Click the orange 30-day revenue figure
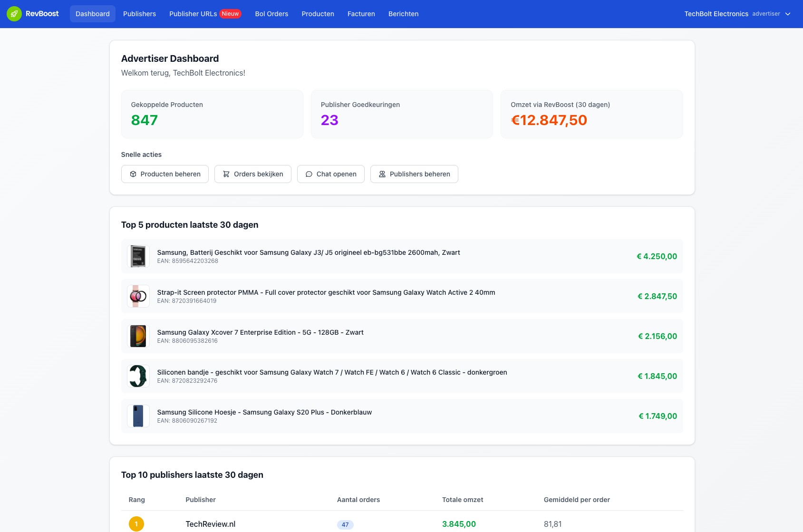 tap(549, 120)
